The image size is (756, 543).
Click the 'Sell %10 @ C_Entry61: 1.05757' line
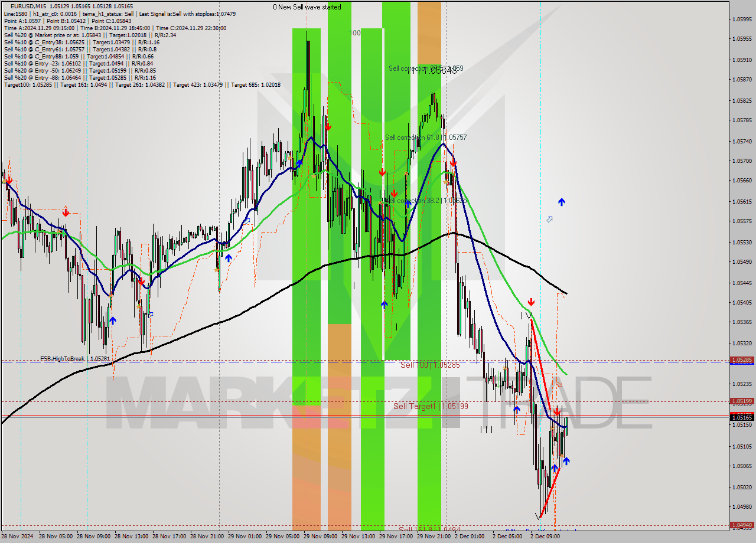coord(80,49)
